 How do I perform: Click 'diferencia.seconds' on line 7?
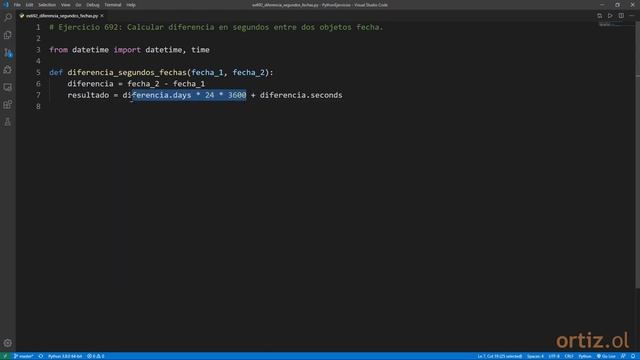click(301, 95)
